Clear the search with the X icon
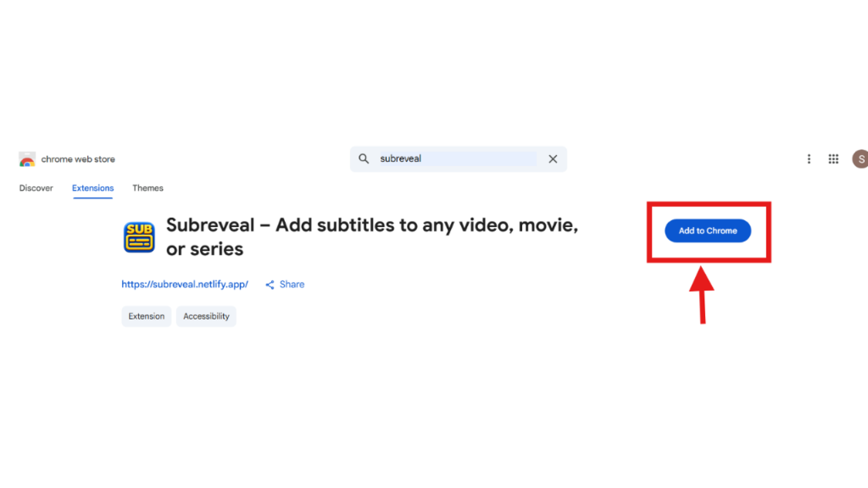Viewport: 868px width, 488px height. pyautogui.click(x=553, y=158)
